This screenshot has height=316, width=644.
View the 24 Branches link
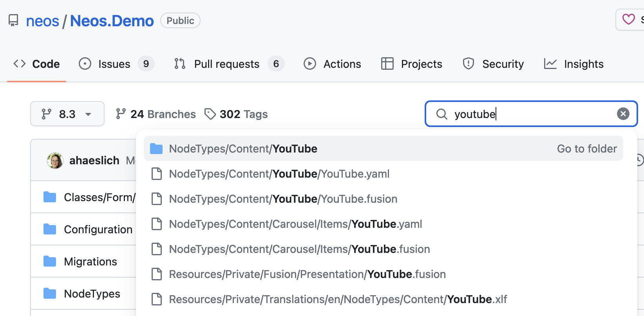[156, 114]
